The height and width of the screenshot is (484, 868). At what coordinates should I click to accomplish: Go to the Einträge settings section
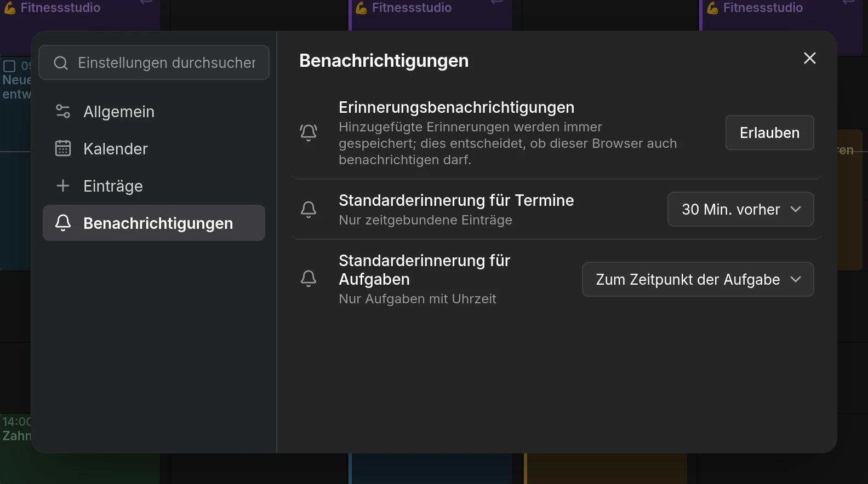click(x=154, y=186)
